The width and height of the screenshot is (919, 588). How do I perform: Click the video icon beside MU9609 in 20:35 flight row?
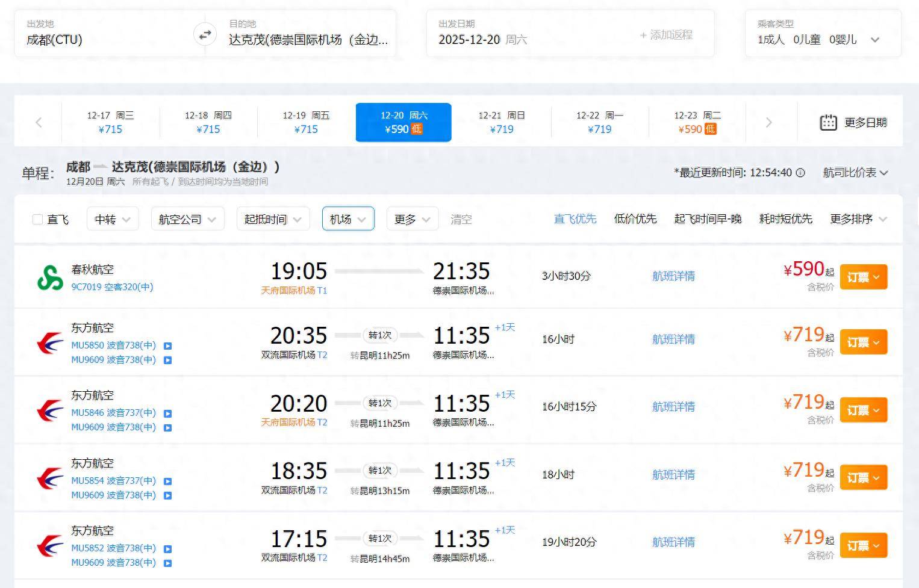coord(168,361)
